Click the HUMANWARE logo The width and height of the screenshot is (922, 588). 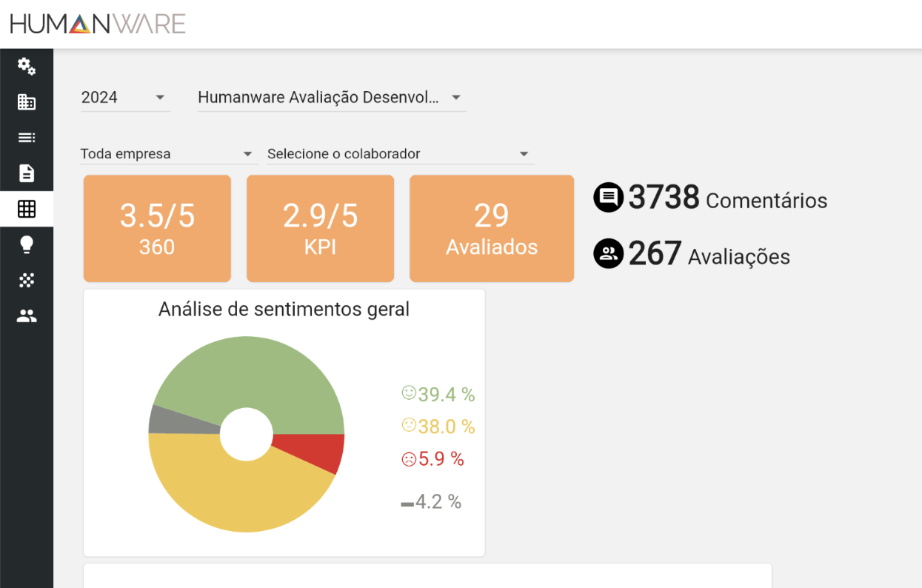(98, 24)
